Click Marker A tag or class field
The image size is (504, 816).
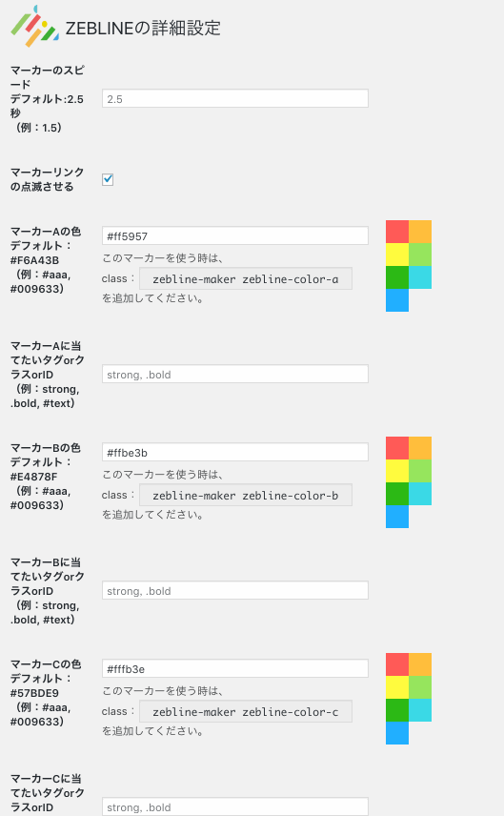click(x=235, y=375)
